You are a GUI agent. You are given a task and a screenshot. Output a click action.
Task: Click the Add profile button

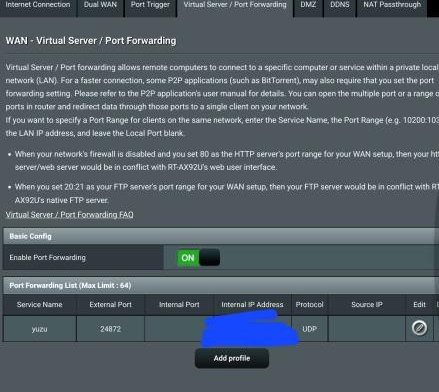pos(232,358)
